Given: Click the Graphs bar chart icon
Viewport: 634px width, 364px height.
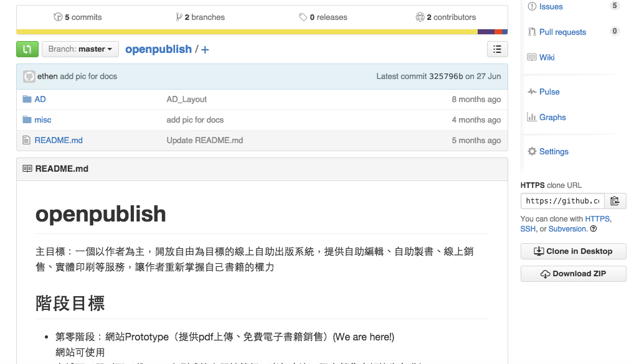Looking at the screenshot, I should click(532, 117).
